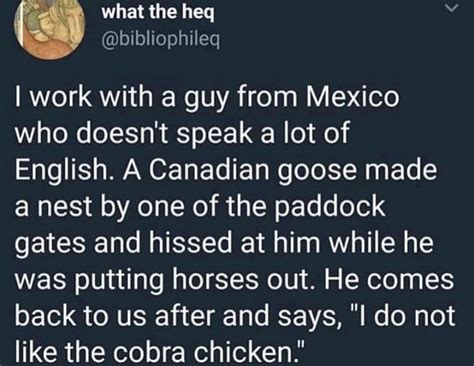Click the word 'work' in the first line

pyautogui.click(x=61, y=96)
